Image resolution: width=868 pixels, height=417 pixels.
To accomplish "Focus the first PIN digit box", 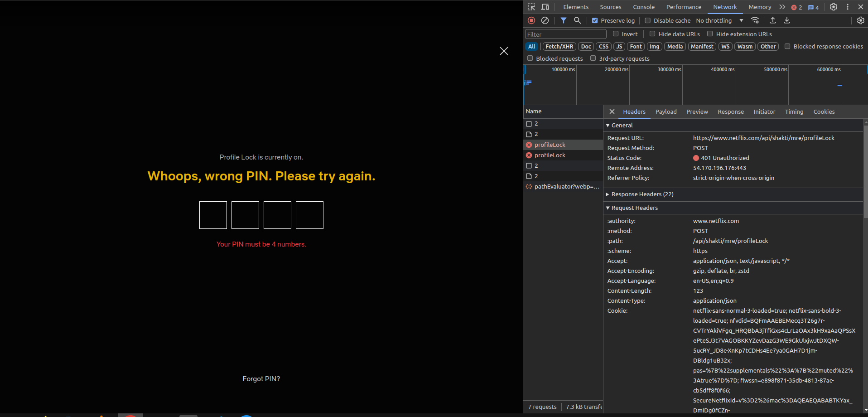I will pos(213,215).
